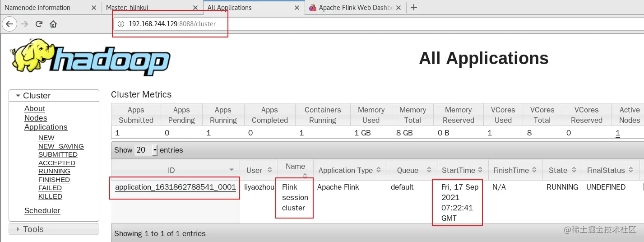Sort table by User column
This screenshot has height=242, width=644.
(x=259, y=170)
